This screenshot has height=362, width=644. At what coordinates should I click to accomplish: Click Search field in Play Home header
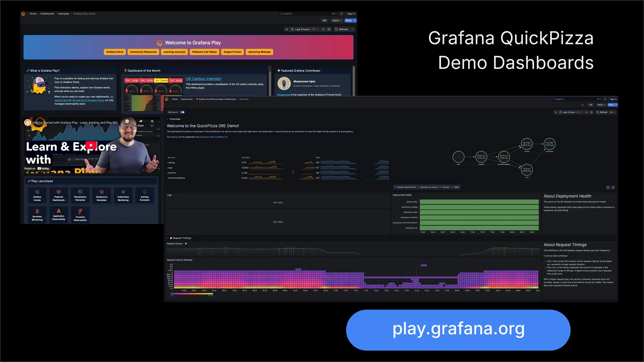[309, 14]
